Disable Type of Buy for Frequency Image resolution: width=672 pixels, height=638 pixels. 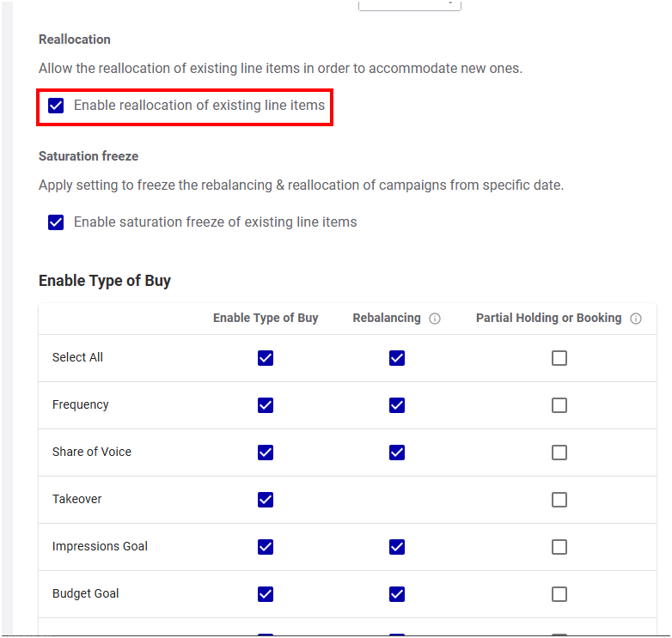(266, 405)
